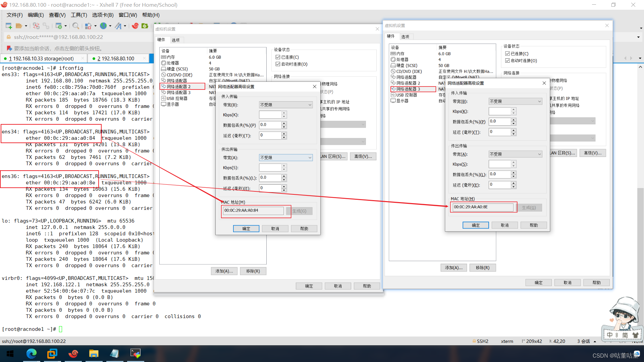Click the Font letter A icon
Image resolution: width=644 pixels, height=362 pixels.
[x=118, y=26]
